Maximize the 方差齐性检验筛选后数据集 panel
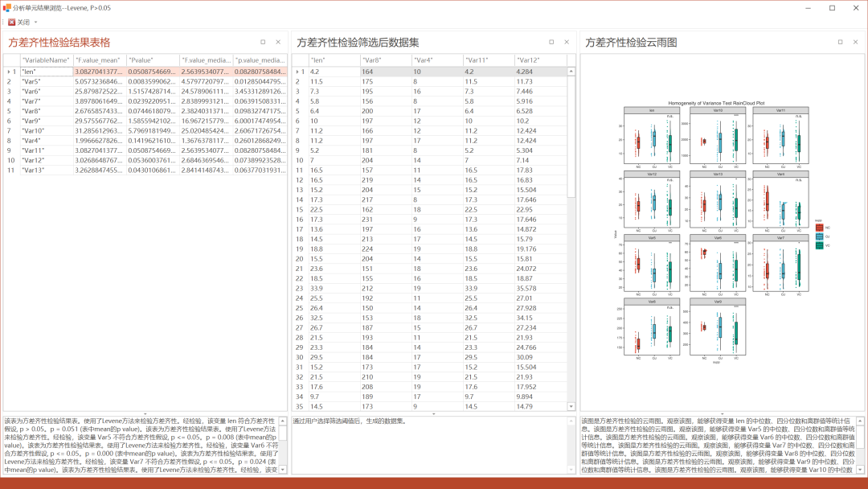The width and height of the screenshot is (868, 489). point(551,42)
